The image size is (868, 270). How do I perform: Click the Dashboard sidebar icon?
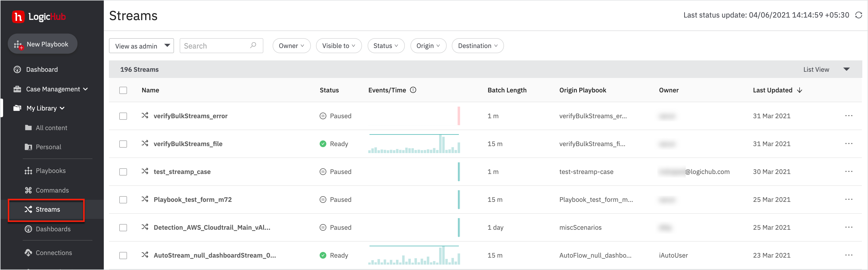[x=17, y=69]
